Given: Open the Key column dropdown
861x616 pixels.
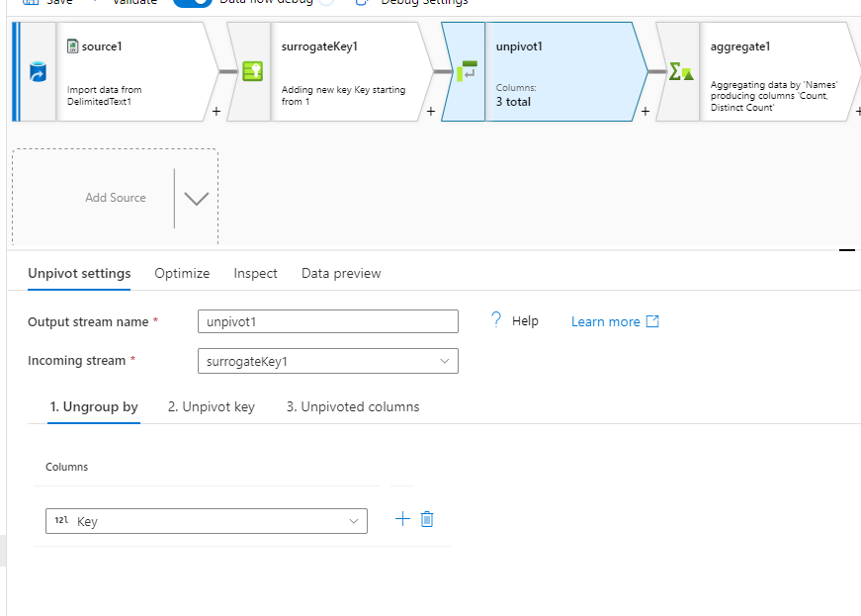Looking at the screenshot, I should 207,521.
